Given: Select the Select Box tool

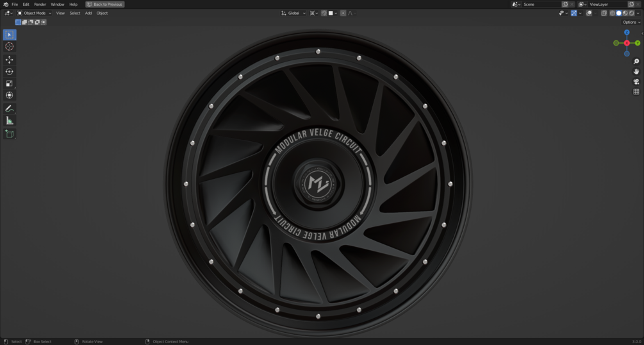Looking at the screenshot, I should (x=10, y=35).
